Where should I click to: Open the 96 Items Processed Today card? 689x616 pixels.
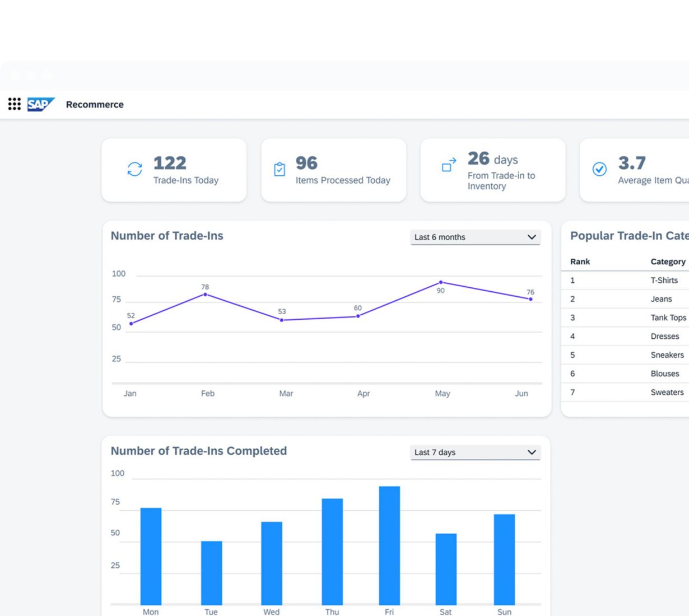click(x=333, y=170)
